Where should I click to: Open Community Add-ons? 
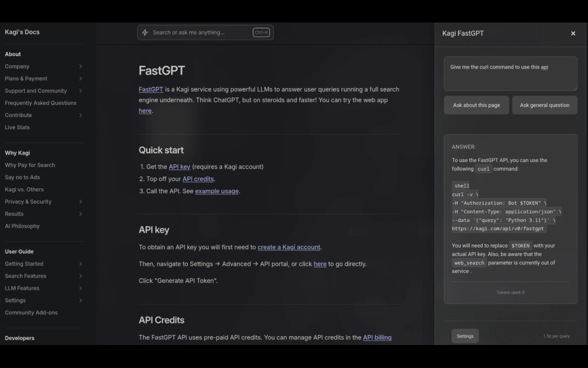31,312
